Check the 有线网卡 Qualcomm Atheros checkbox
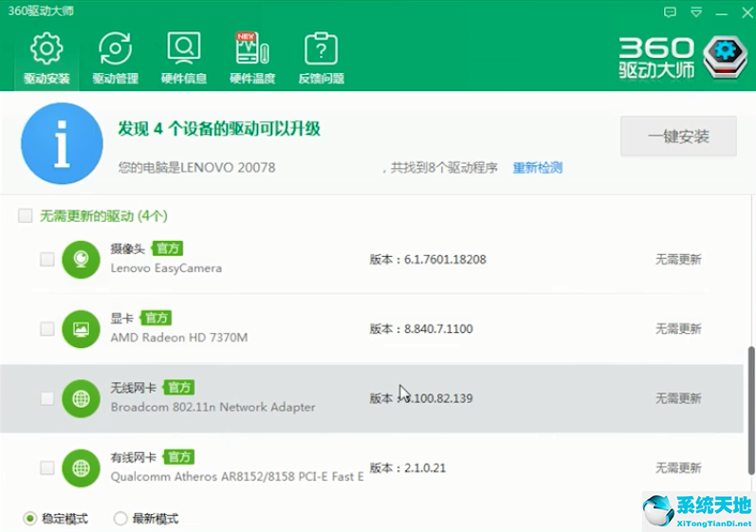 47,468
